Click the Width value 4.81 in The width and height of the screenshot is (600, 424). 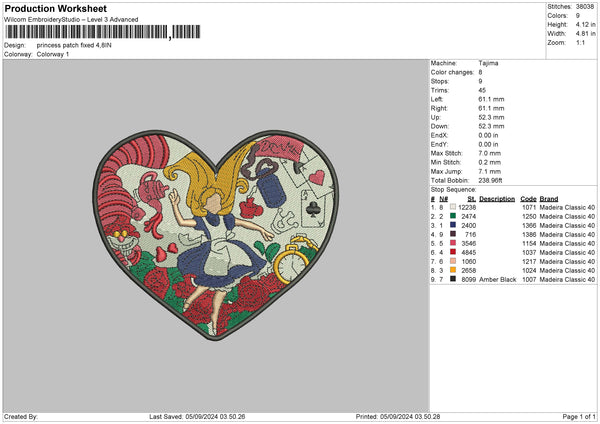pos(585,34)
